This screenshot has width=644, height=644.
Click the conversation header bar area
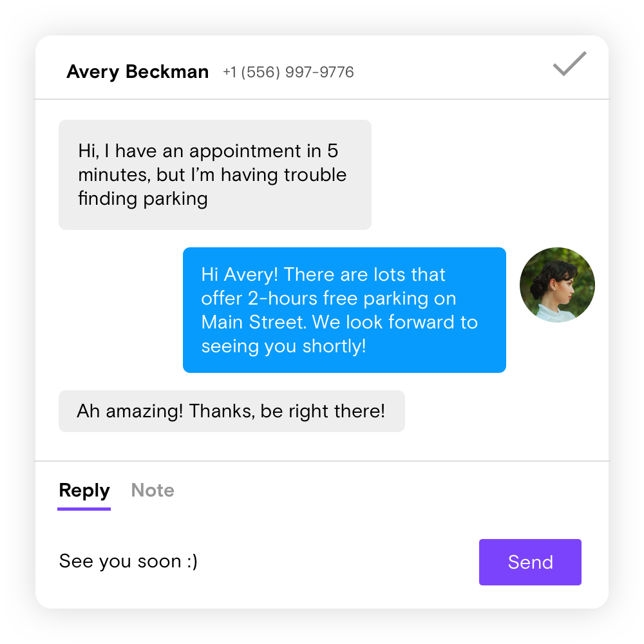[321, 68]
